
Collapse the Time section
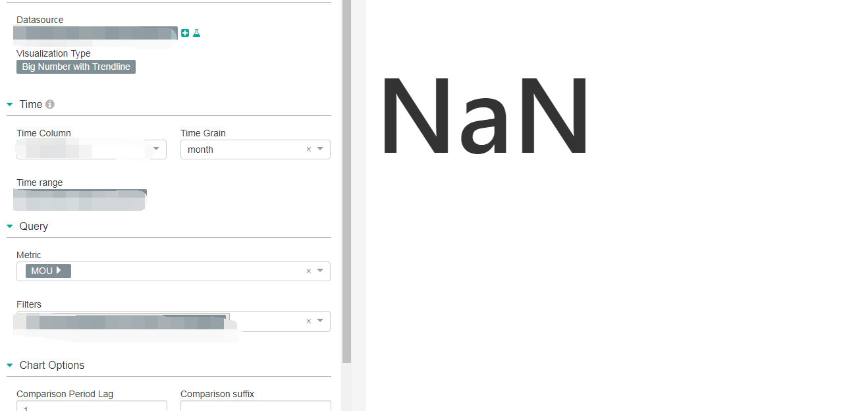[x=10, y=105]
